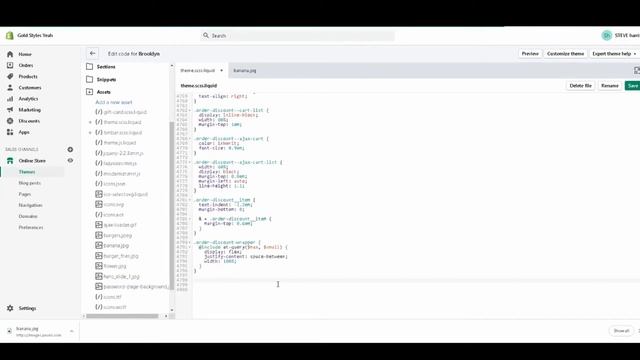Open Navigation under Online Store
Viewport: 640px width, 360px height.
click(x=30, y=205)
